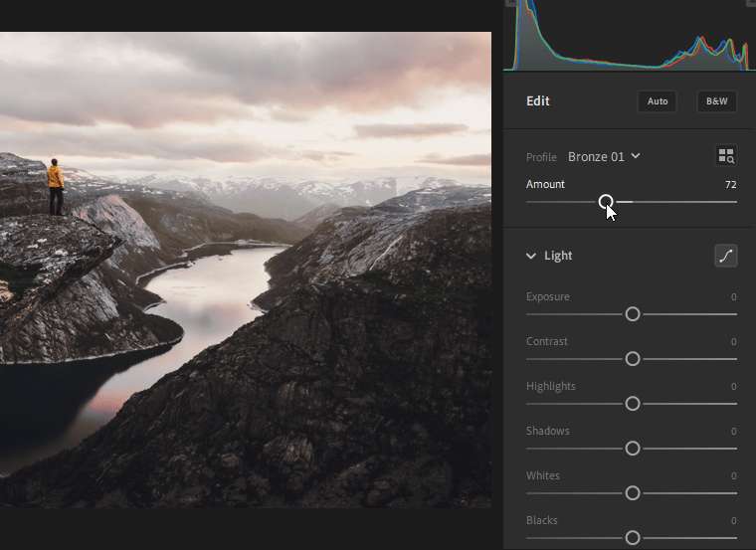Select the Amount value 72 field
Image resolution: width=756 pixels, height=550 pixels.
730,184
